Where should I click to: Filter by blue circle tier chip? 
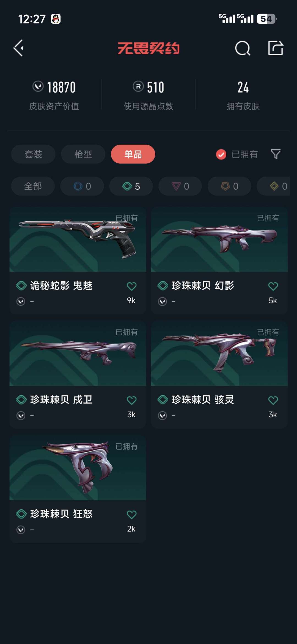82,186
